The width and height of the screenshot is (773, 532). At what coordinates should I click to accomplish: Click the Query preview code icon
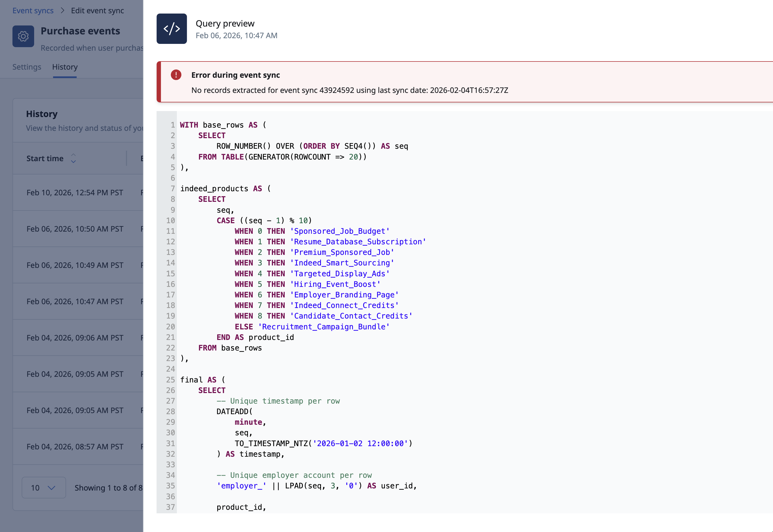[x=172, y=29]
